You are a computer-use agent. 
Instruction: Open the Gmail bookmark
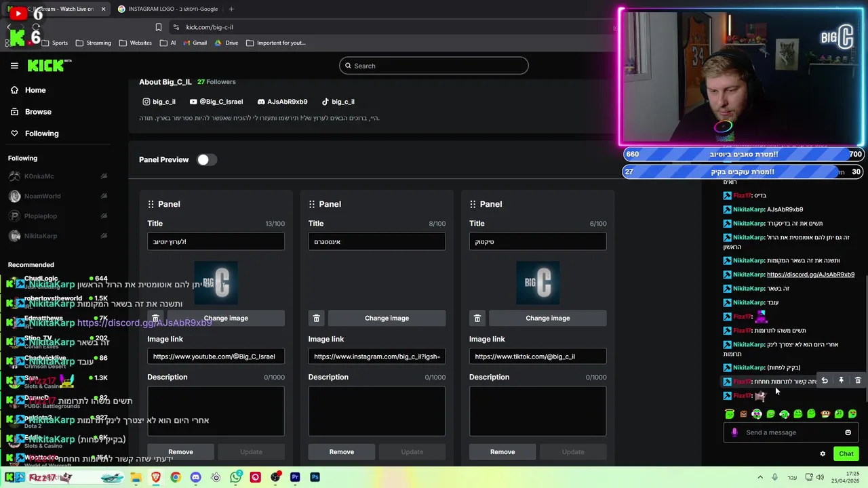click(194, 43)
